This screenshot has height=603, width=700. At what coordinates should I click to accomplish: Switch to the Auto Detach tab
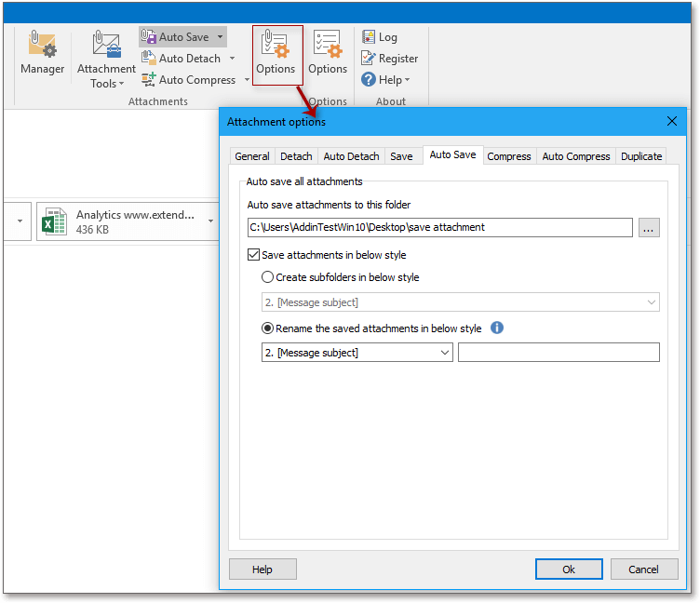coord(351,156)
